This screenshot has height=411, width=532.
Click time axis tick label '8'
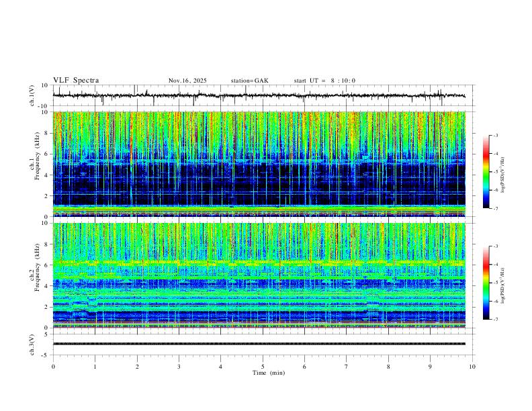pos(388,367)
